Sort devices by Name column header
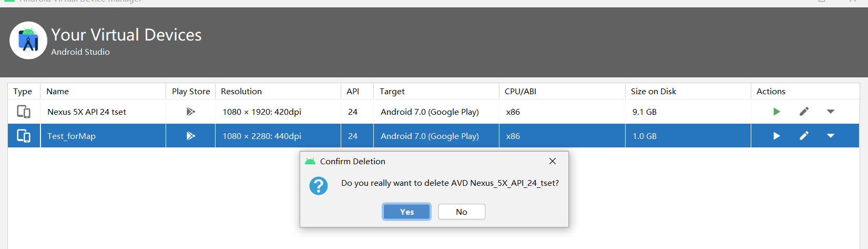 58,91
